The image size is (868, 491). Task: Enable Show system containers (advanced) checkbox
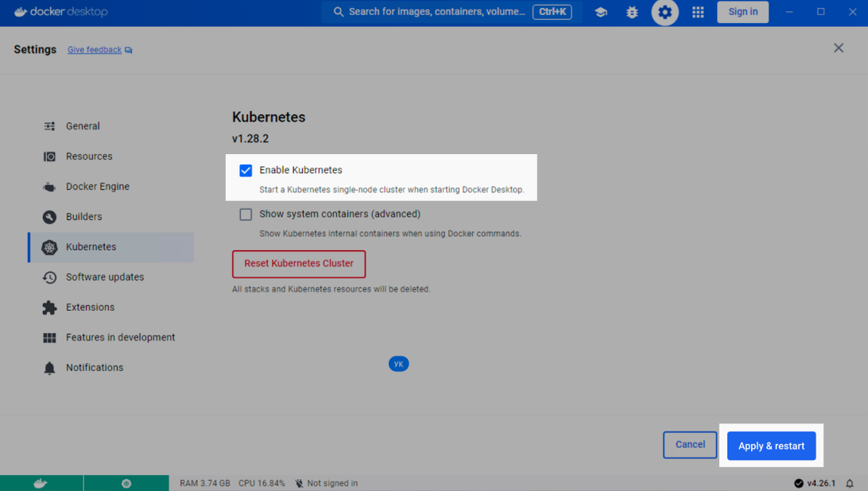click(x=246, y=215)
